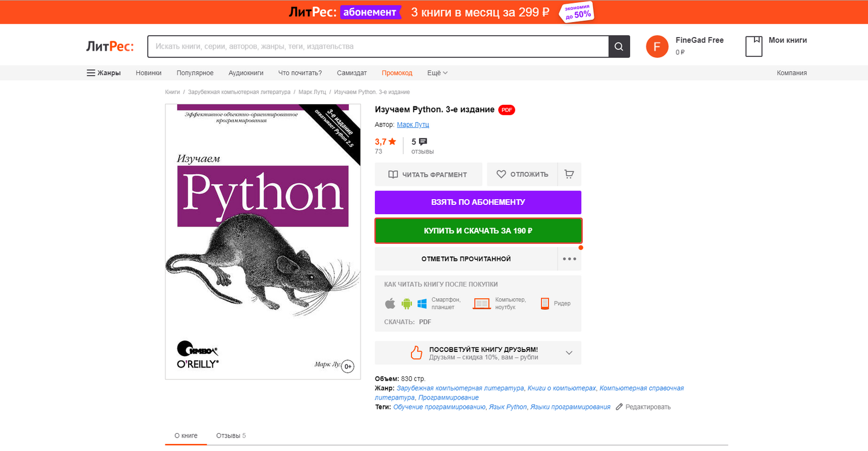Image resolution: width=868 pixels, height=451 pixels.
Task: Click the 3,7 rating value
Action: tap(381, 141)
